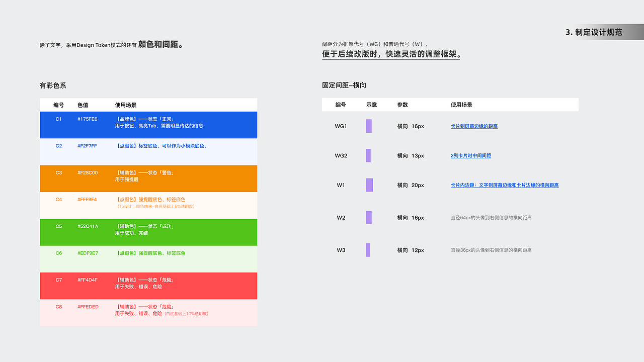Select the C3 orange #F28C00 color row
This screenshot has height=362, width=644.
pyautogui.click(x=148, y=178)
